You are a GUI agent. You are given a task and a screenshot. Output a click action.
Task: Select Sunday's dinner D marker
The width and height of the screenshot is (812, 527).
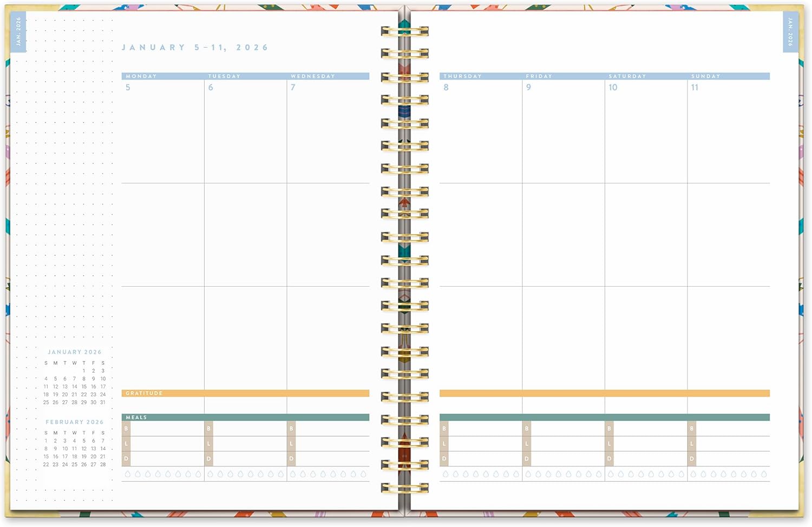pyautogui.click(x=691, y=459)
